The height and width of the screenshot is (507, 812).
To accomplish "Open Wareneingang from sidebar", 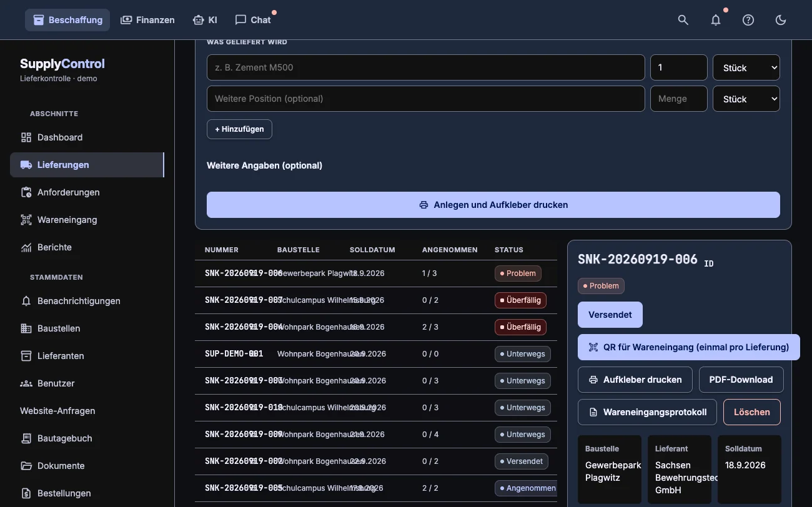I will pos(87,220).
